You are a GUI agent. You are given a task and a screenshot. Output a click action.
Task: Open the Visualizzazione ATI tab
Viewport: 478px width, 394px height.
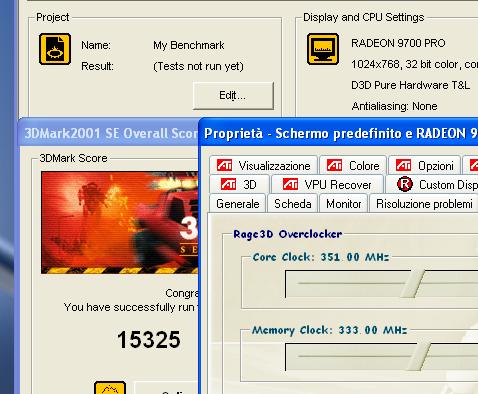click(x=263, y=166)
